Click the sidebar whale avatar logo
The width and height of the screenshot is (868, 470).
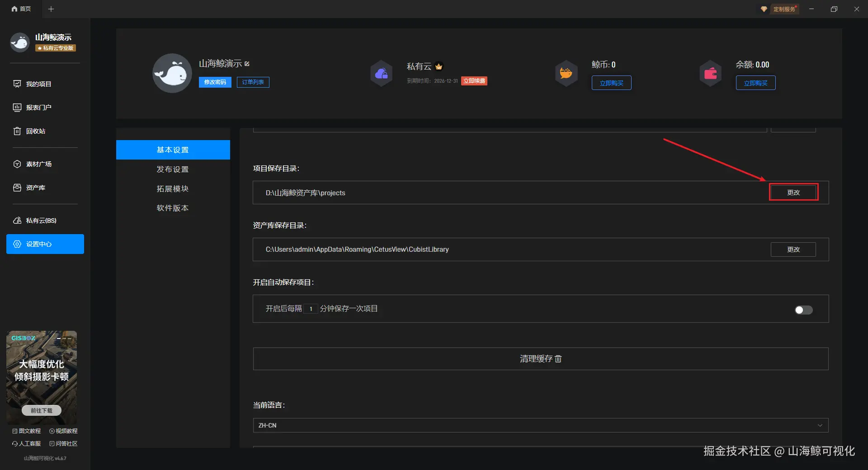point(20,42)
